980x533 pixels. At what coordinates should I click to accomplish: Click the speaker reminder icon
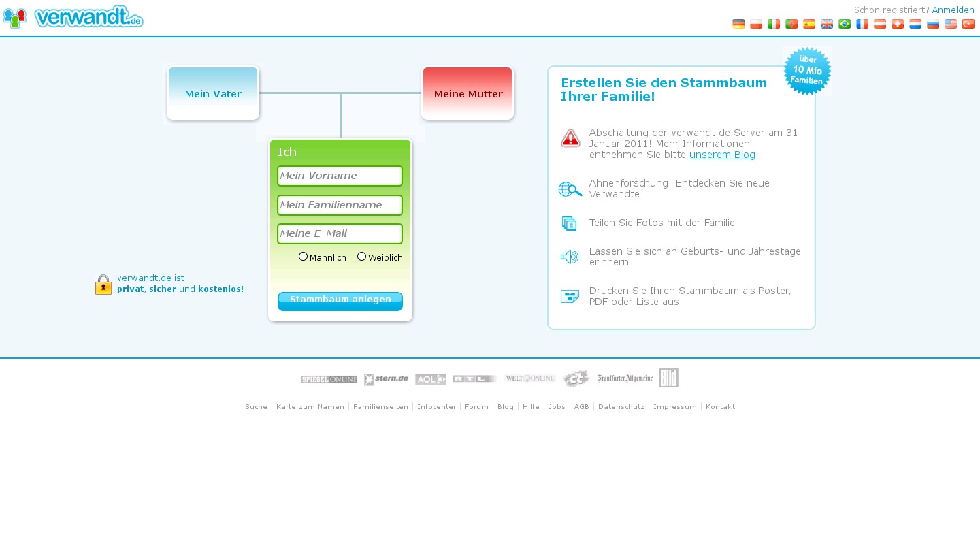[x=570, y=257]
